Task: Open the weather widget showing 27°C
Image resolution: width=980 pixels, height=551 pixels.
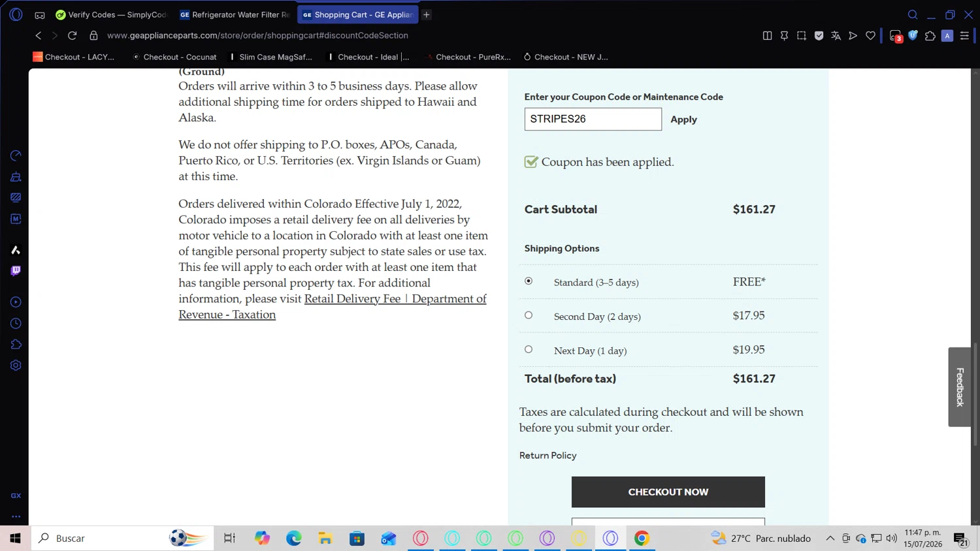Action: (x=761, y=538)
